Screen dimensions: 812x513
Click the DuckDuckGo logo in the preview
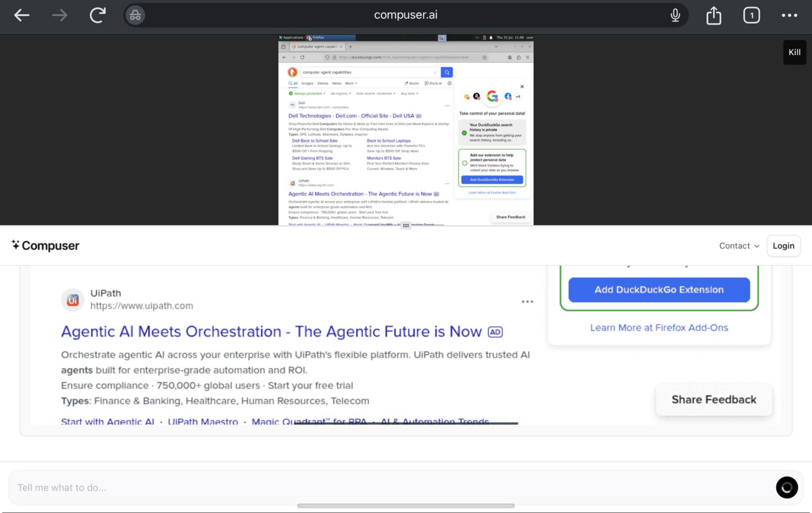click(292, 72)
